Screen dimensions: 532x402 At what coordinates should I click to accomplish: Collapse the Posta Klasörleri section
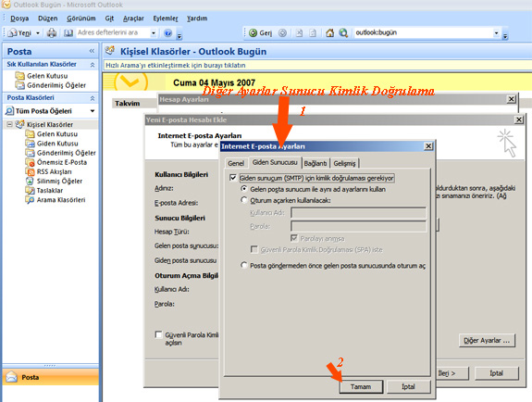(x=93, y=98)
